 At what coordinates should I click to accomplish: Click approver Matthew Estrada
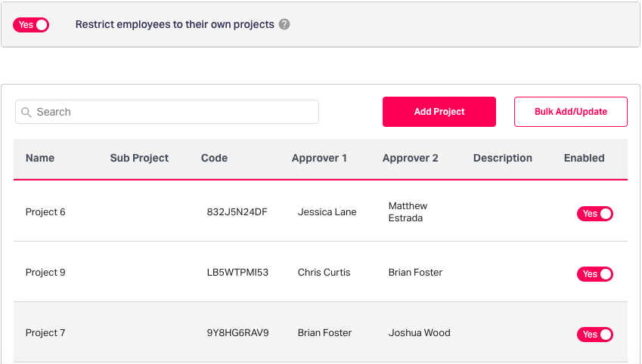(x=408, y=212)
